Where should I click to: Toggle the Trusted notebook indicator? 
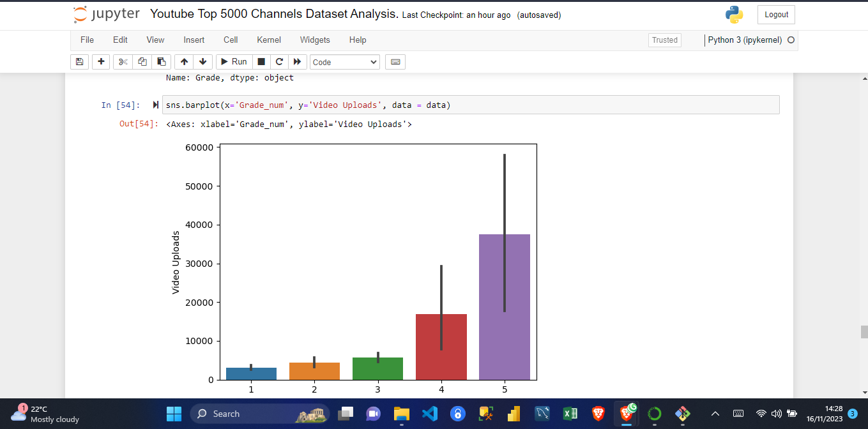[664, 40]
